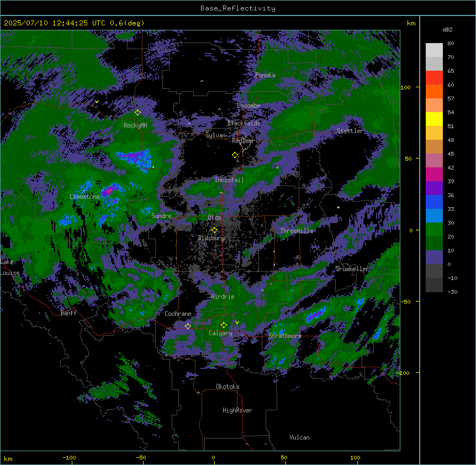The height and width of the screenshot is (465, 476).
Task: Click the Base_Reflectivity title text
Action: point(238,8)
